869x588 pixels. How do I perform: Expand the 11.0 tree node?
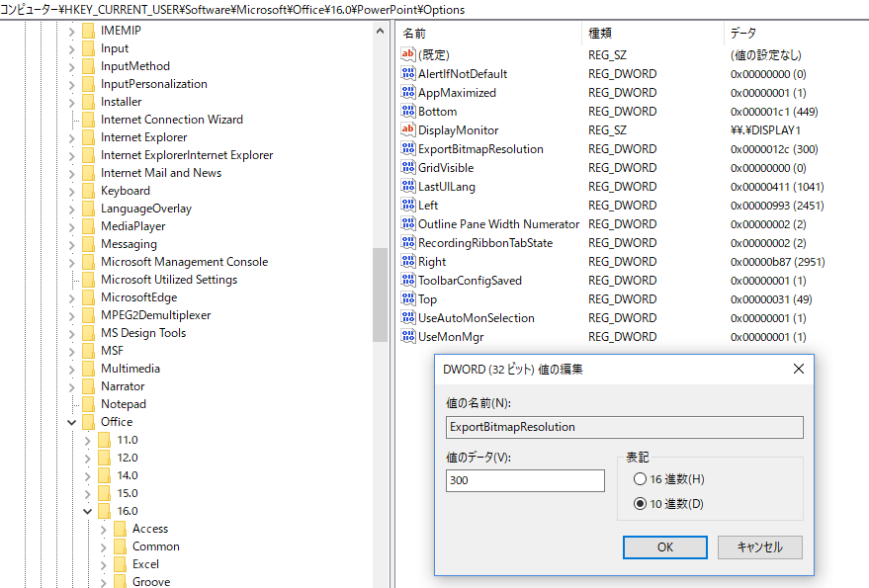tap(88, 440)
